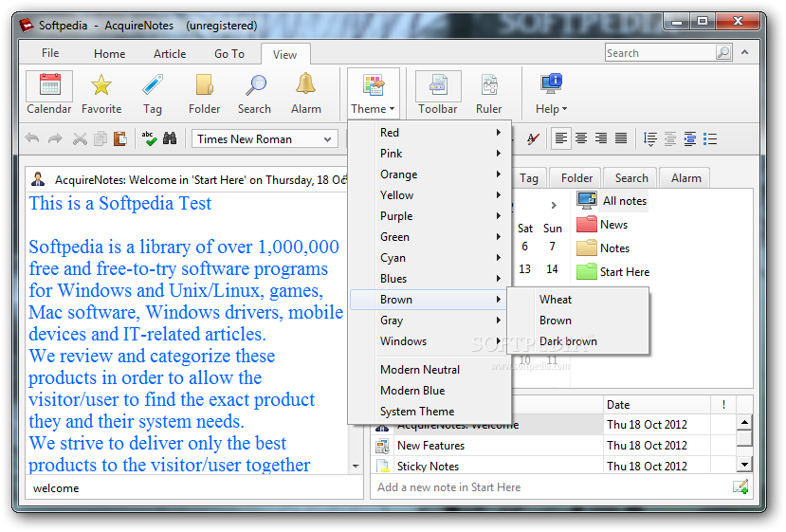Collapse the ribbon with the up arrow
Image resolution: width=786 pixels, height=532 pixels.
coord(745,53)
